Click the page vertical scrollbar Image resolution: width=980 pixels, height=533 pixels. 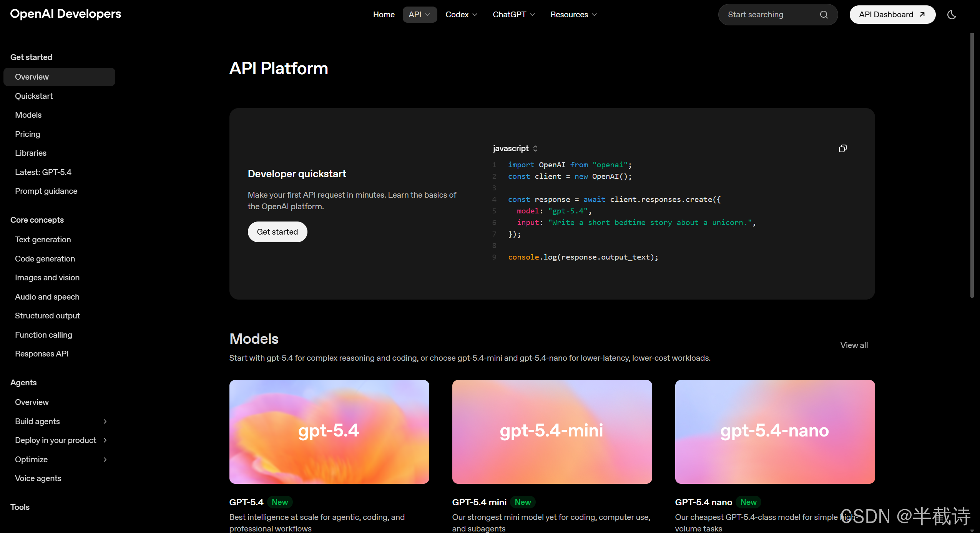pyautogui.click(x=972, y=165)
